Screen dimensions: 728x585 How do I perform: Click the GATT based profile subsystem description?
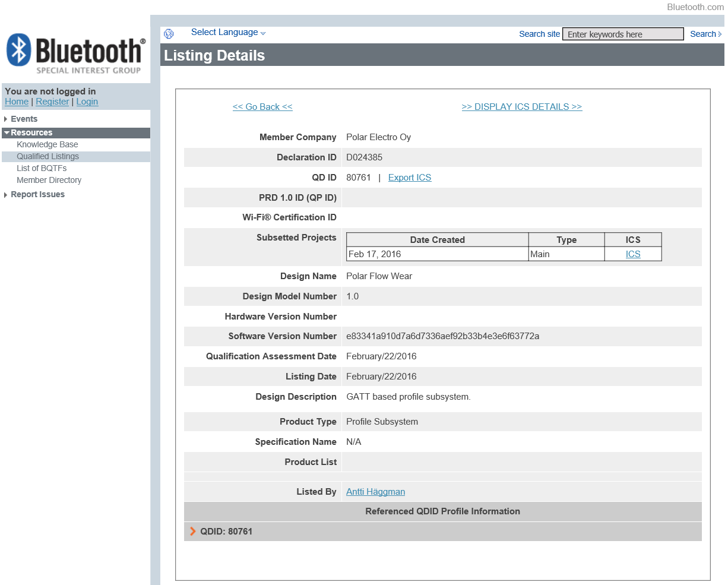(x=409, y=397)
